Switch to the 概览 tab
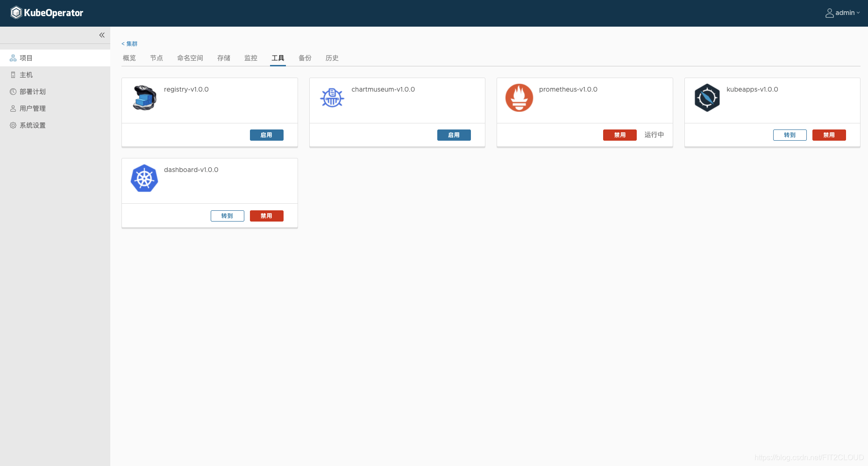The height and width of the screenshot is (466, 868). coord(129,58)
